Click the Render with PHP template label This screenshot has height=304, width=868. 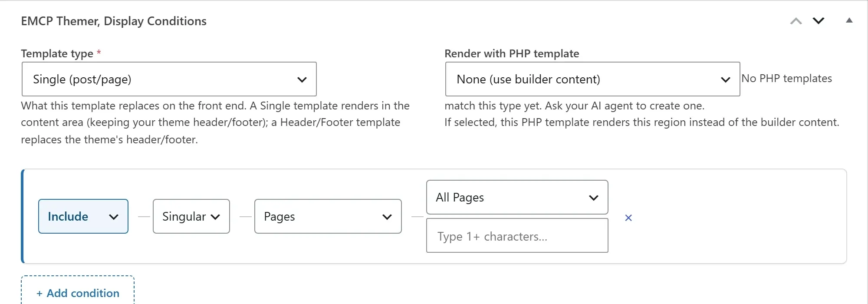[x=512, y=53]
